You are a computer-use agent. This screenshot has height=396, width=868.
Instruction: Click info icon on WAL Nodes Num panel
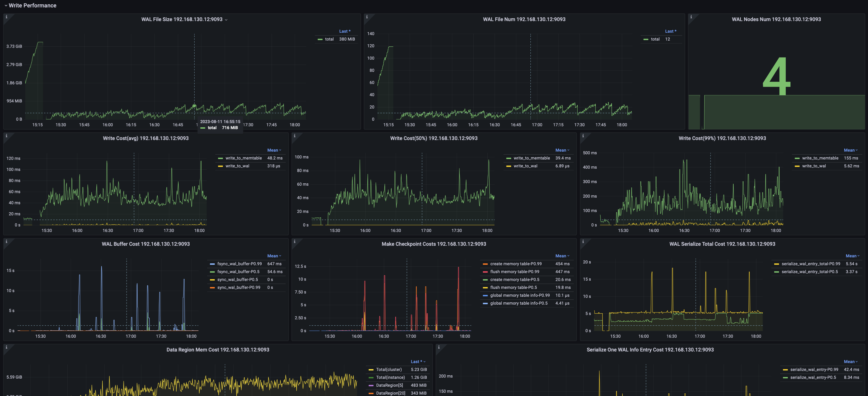(x=691, y=17)
